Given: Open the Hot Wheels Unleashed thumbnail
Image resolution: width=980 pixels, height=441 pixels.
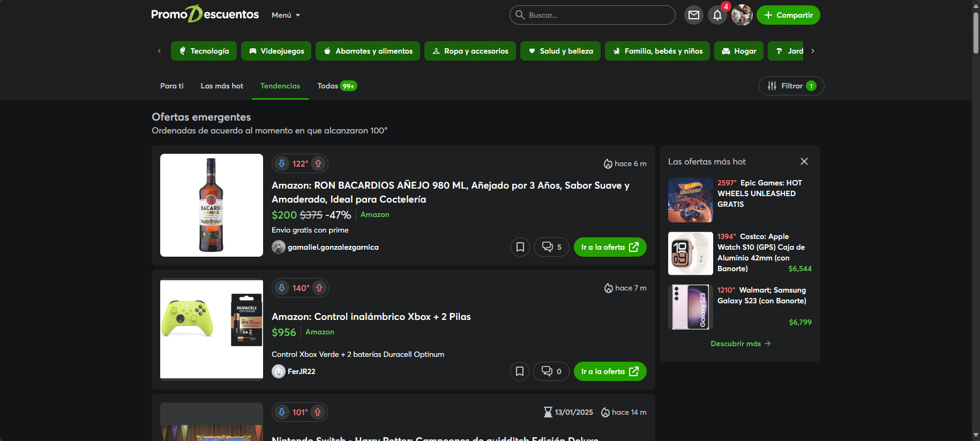Looking at the screenshot, I should click(691, 200).
